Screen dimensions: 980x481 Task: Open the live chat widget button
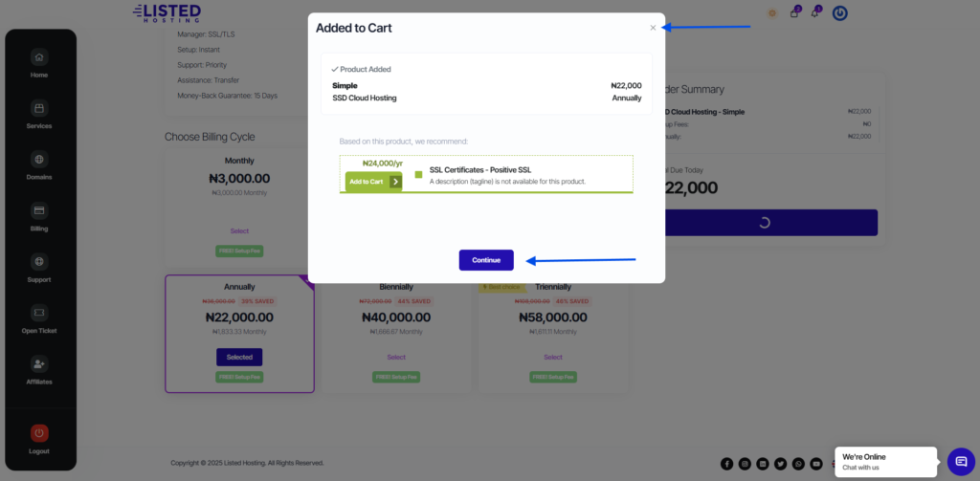[961, 461]
